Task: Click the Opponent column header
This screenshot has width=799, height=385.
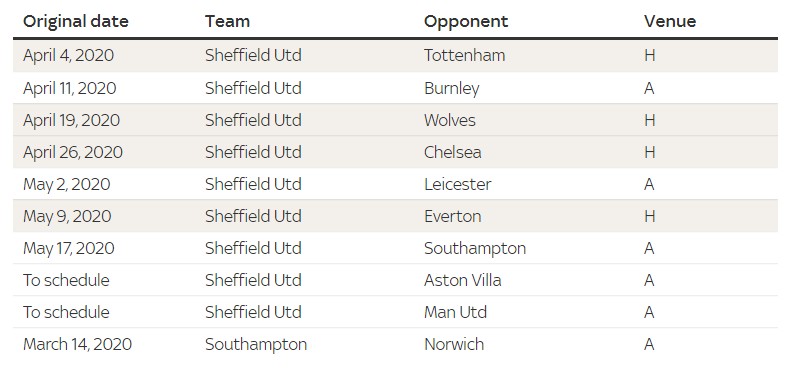Action: click(466, 21)
